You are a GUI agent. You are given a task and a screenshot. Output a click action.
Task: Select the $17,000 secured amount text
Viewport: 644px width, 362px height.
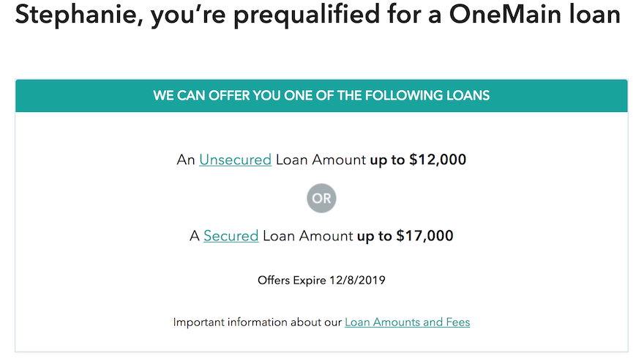point(424,236)
